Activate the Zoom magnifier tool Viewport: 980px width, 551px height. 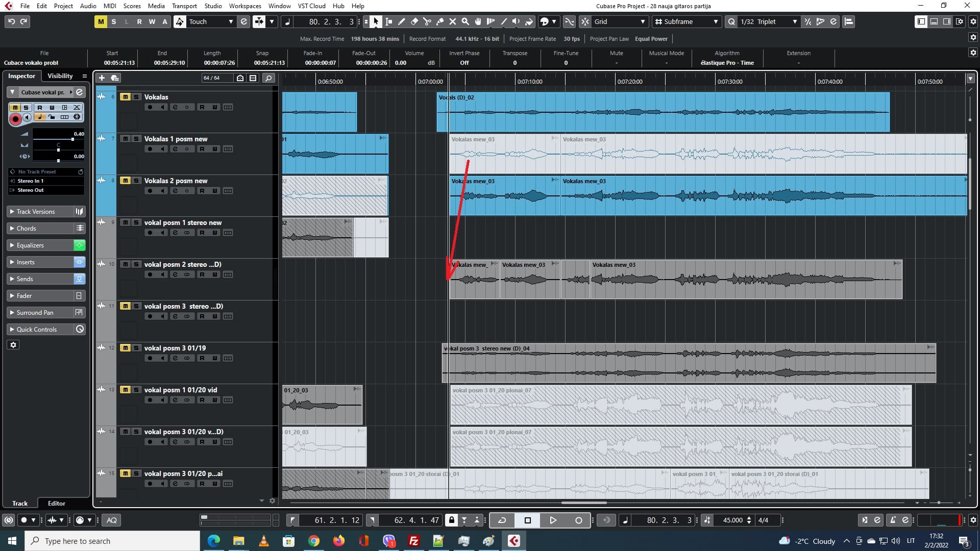465,21
